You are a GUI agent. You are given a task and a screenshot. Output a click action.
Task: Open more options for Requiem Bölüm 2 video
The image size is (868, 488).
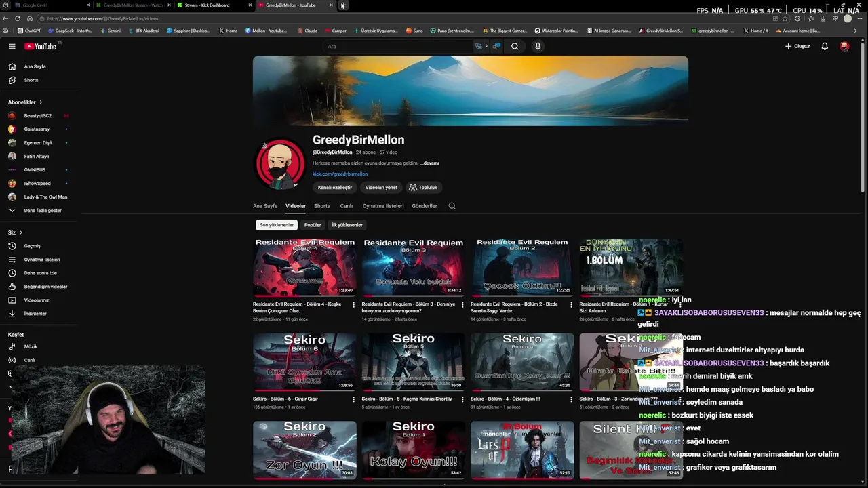coord(571,305)
